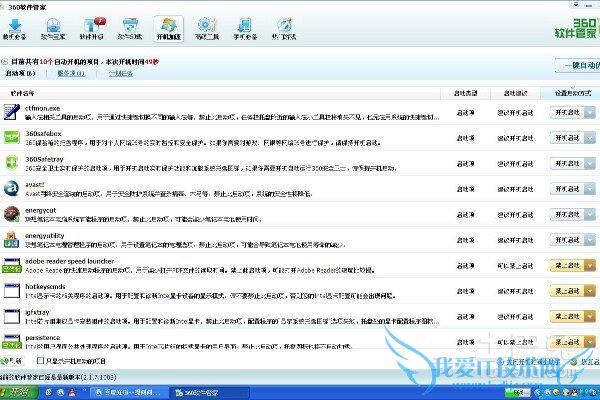Open startup mode dropdown for energyutility

590,240
